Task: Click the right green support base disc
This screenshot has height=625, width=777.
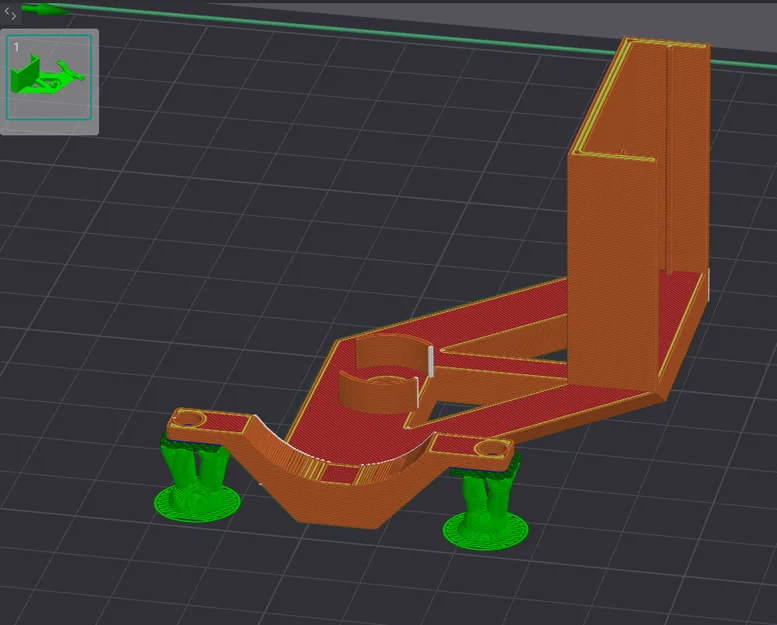Action: pyautogui.click(x=485, y=532)
